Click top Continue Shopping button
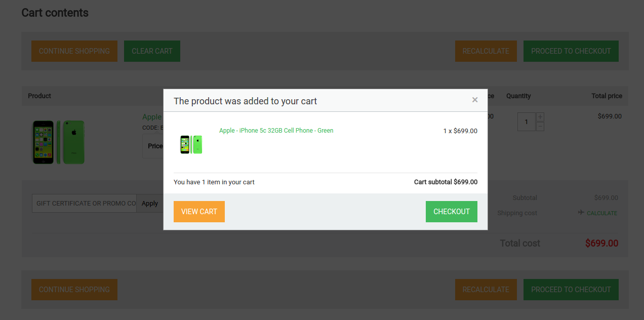The width and height of the screenshot is (644, 320). 74,51
